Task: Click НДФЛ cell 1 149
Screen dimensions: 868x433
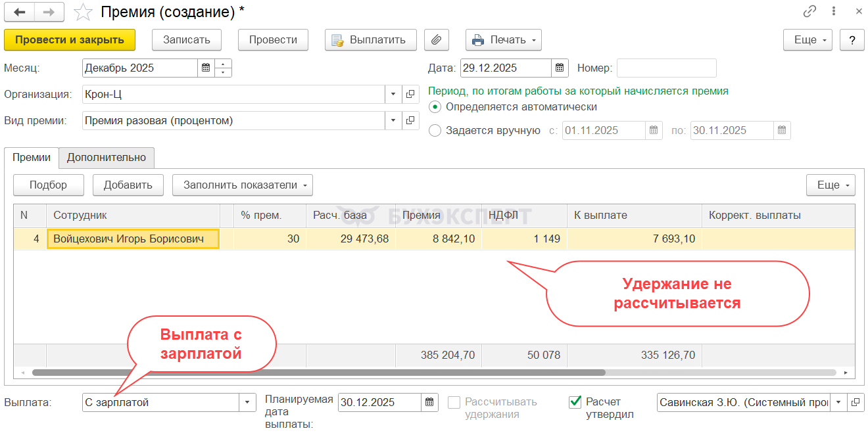Action: click(524, 239)
